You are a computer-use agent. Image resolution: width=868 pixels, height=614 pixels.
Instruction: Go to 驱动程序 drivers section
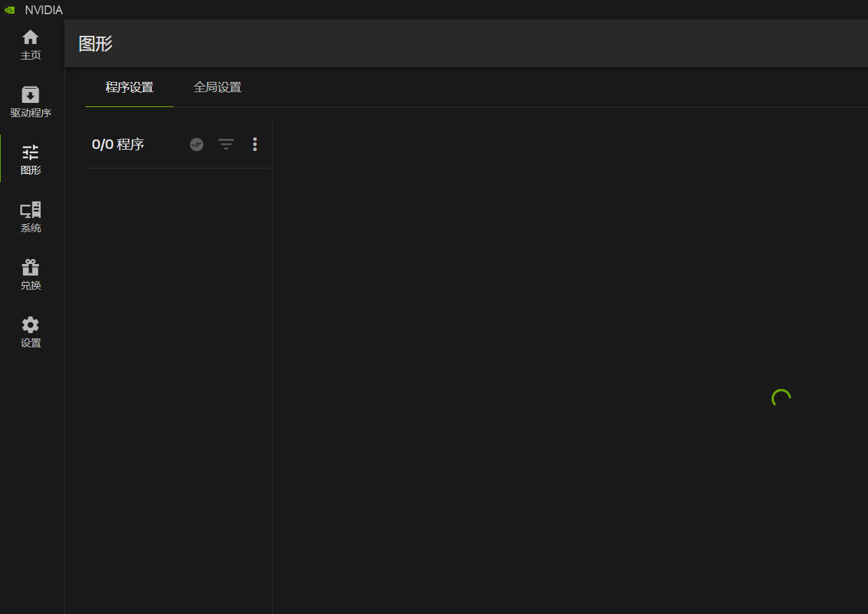(30, 102)
